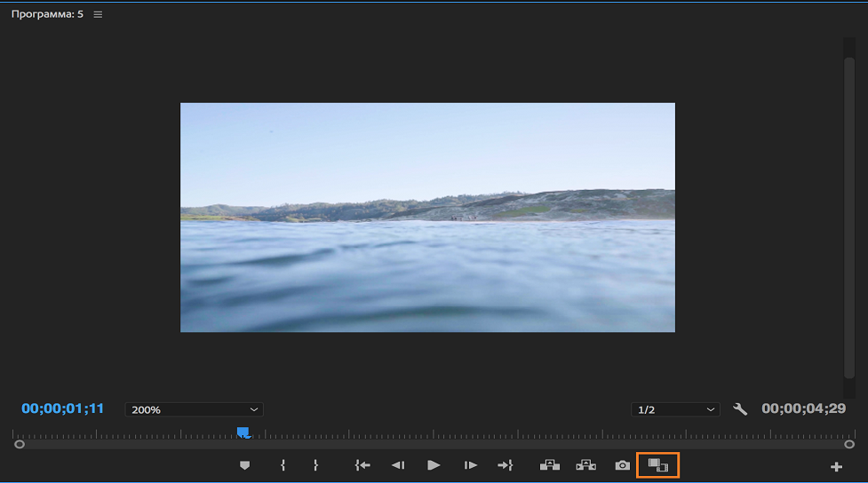The image size is (868, 483).
Task: Open the 1/2 playback resolution dropdown
Action: (x=675, y=409)
